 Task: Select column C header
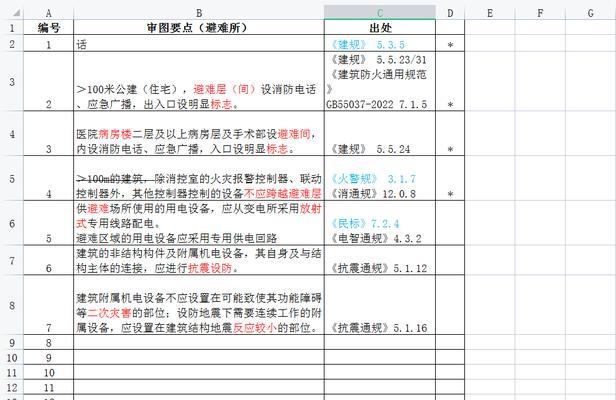[x=380, y=13]
